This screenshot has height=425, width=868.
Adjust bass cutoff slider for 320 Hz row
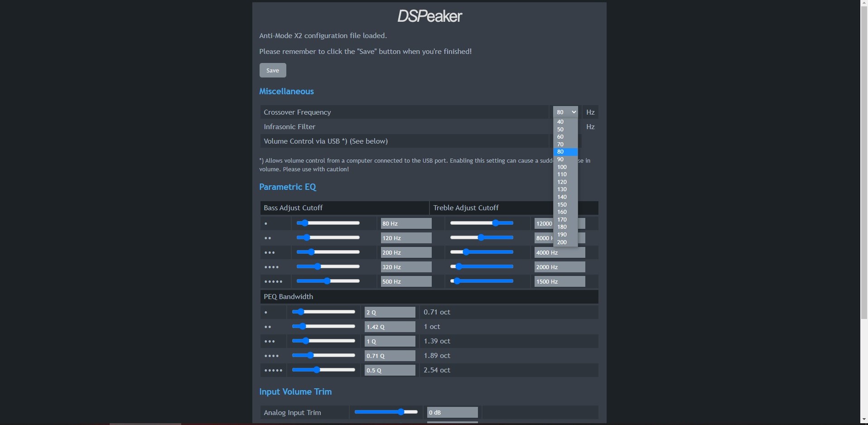click(x=328, y=266)
